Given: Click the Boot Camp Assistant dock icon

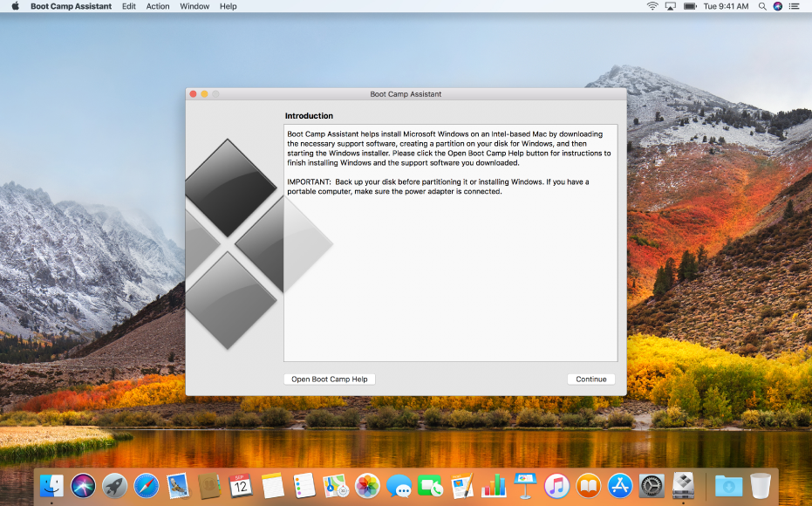Looking at the screenshot, I should (684, 486).
